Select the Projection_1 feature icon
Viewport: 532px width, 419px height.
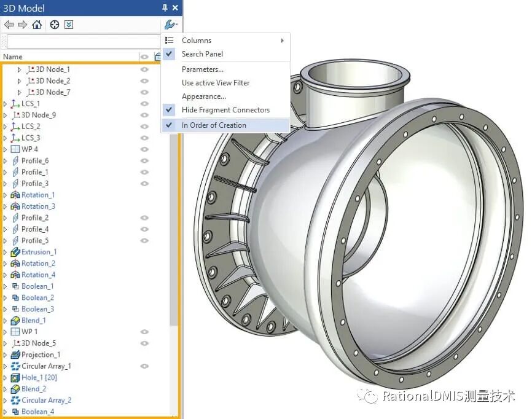click(x=15, y=354)
